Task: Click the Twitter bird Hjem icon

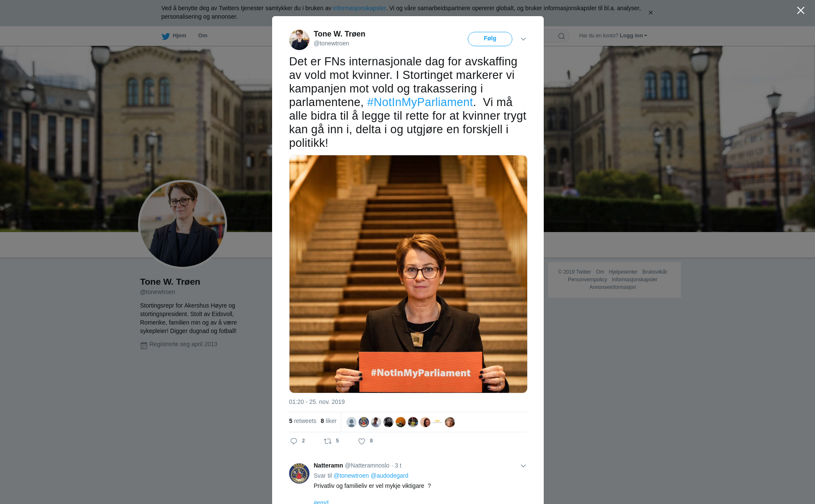Action: click(x=166, y=36)
